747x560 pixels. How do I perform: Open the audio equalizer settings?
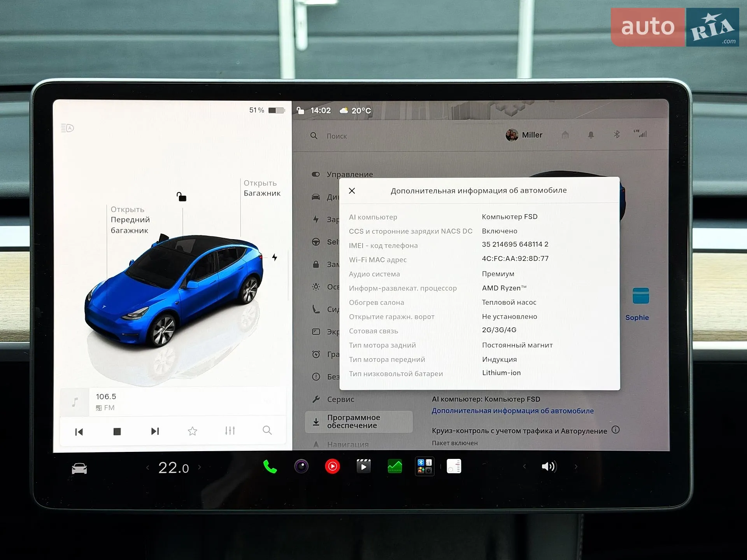[230, 430]
